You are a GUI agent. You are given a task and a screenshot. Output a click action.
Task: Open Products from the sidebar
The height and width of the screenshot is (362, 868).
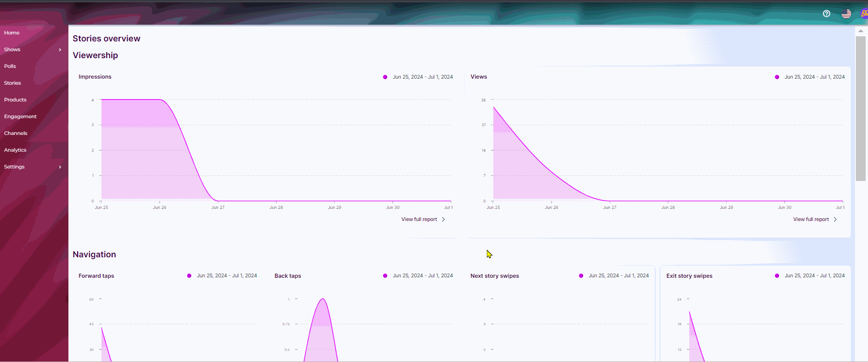click(x=15, y=100)
